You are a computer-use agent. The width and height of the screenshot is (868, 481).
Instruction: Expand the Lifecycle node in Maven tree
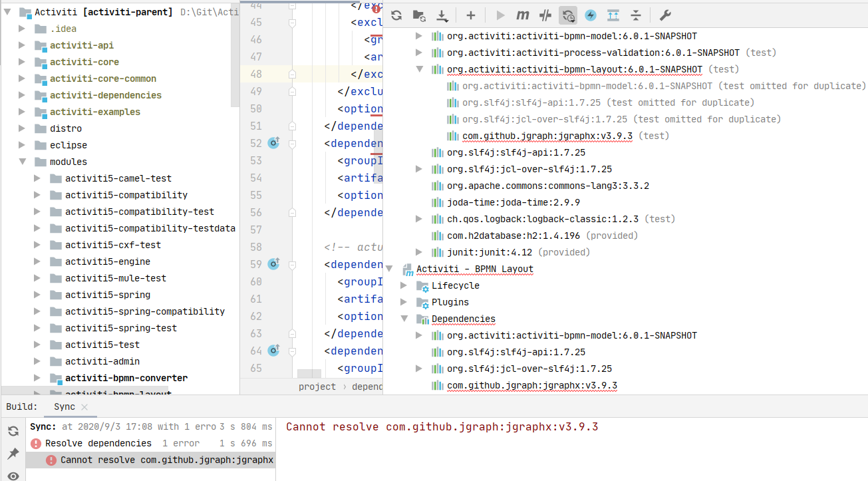[404, 285]
